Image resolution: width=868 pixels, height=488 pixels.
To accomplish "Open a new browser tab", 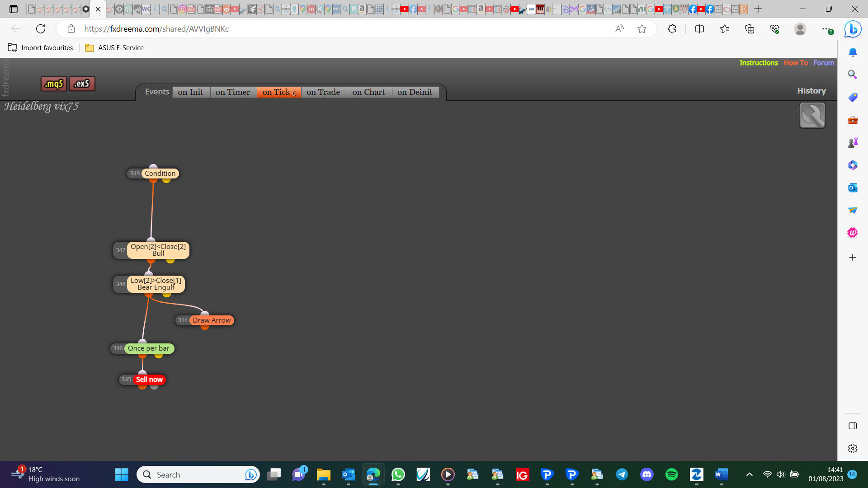I will 758,9.
